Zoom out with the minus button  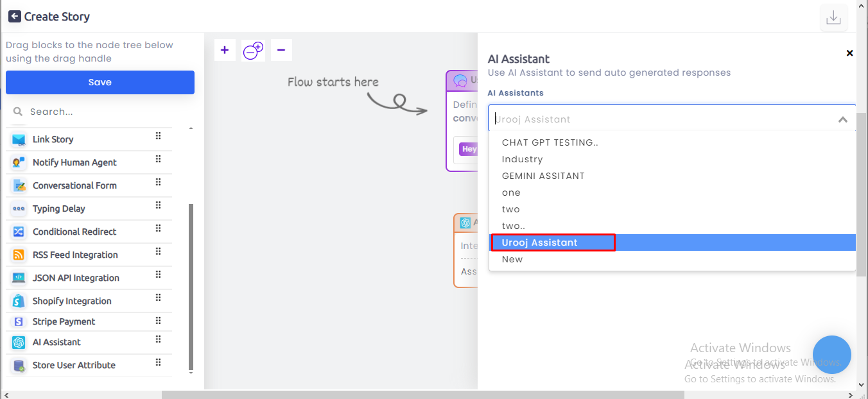tap(281, 50)
